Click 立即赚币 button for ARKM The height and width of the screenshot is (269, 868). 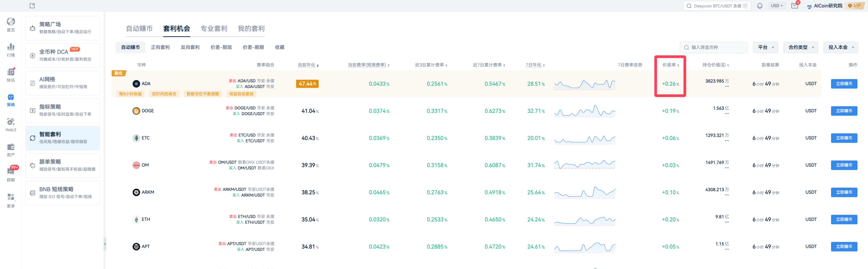click(x=844, y=192)
